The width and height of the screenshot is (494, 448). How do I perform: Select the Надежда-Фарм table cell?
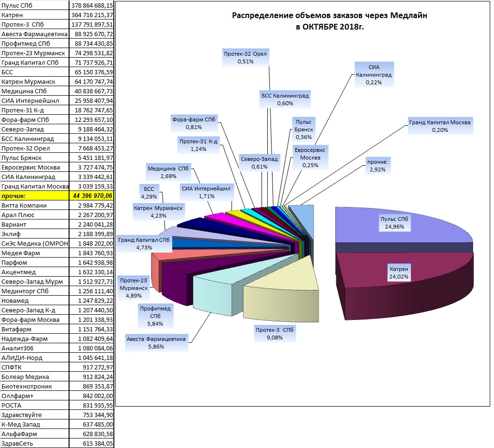34,339
